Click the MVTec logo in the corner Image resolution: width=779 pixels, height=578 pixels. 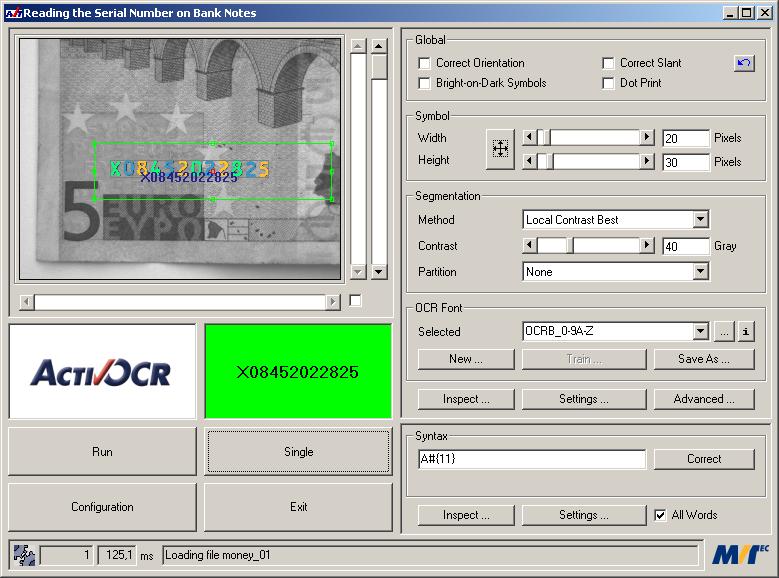tap(740, 555)
